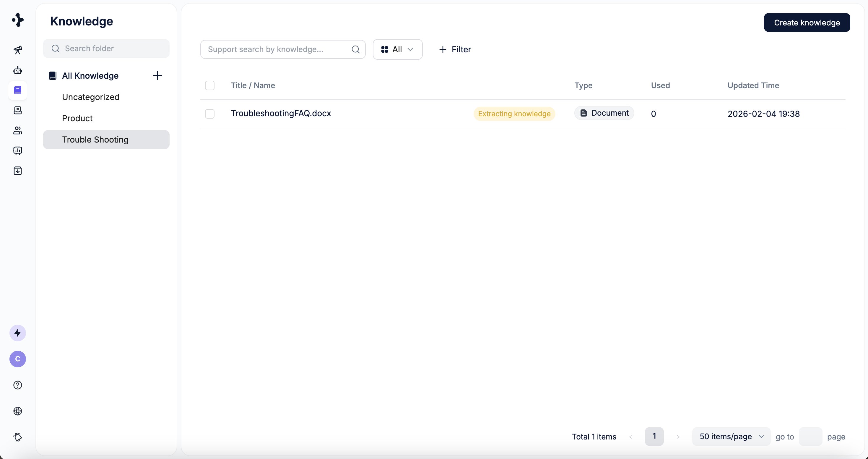Open the robot agent icon in sidebar

point(17,70)
